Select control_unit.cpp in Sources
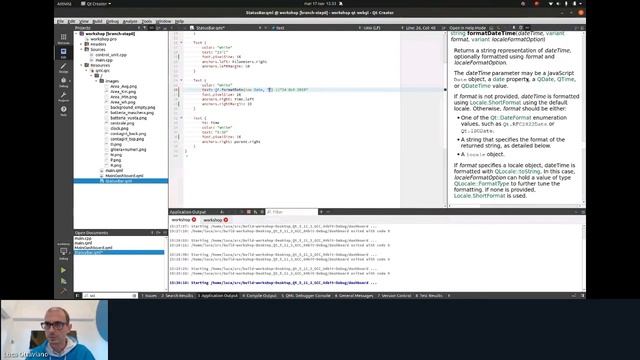Viewport: 640px width, 360px height. (x=111, y=55)
